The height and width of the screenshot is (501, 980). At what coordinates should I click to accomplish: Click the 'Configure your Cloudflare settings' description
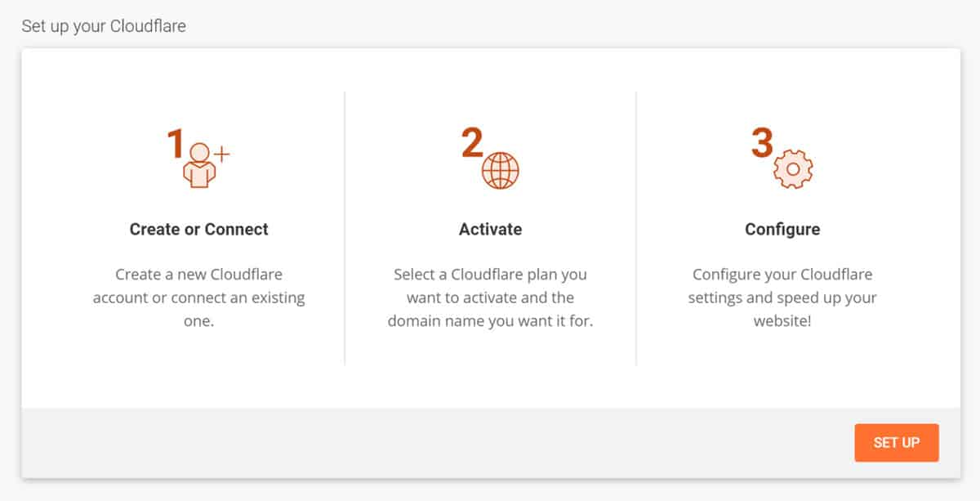[782, 297]
